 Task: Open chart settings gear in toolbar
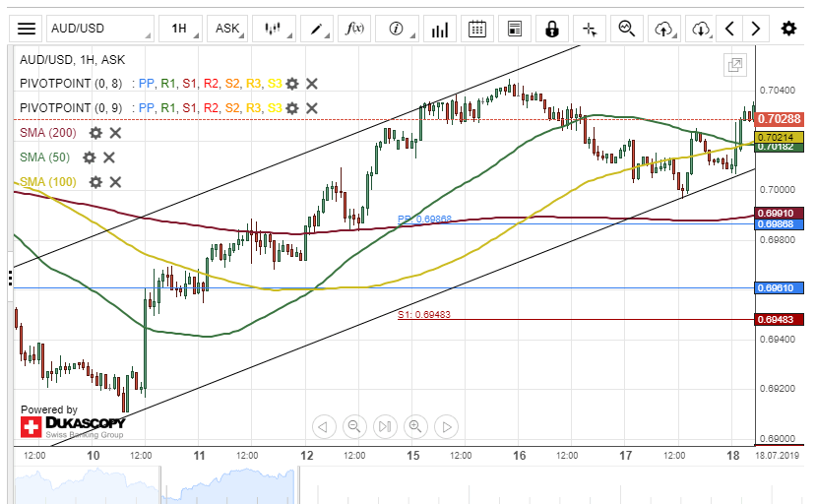788,29
